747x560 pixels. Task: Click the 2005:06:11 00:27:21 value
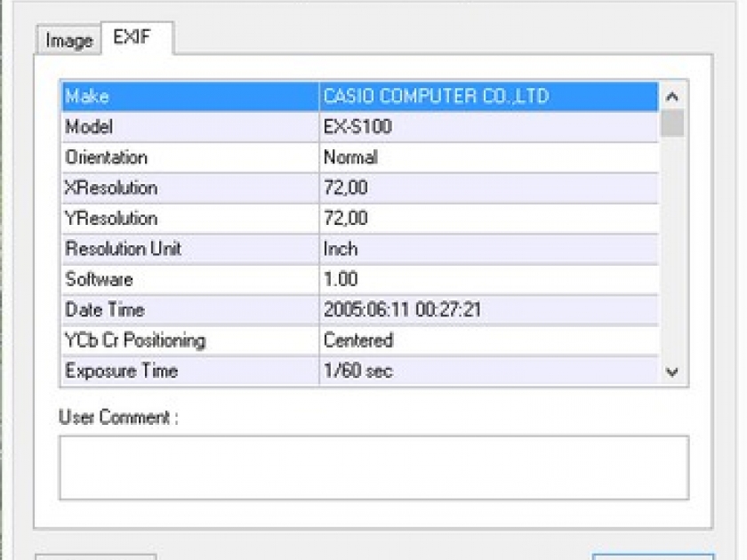tap(403, 310)
